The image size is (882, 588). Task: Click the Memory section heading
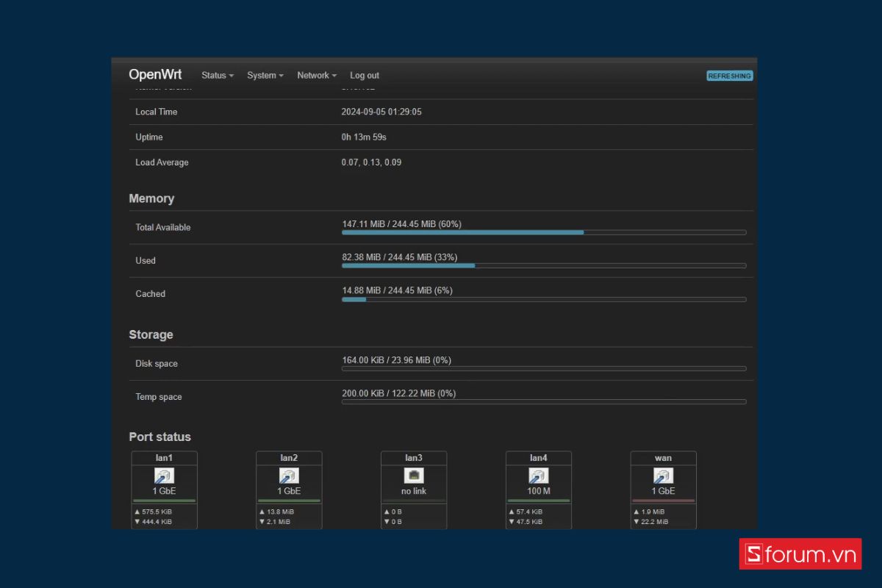point(151,198)
